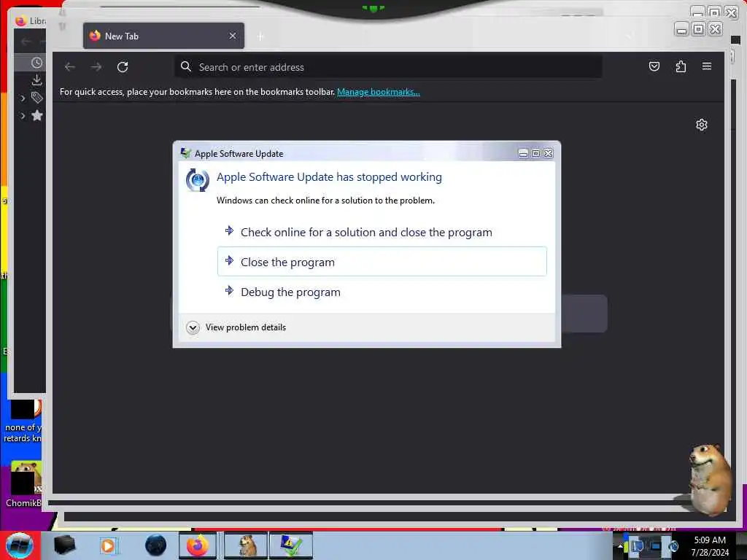Close the Apple Software Update dialog

(x=549, y=153)
